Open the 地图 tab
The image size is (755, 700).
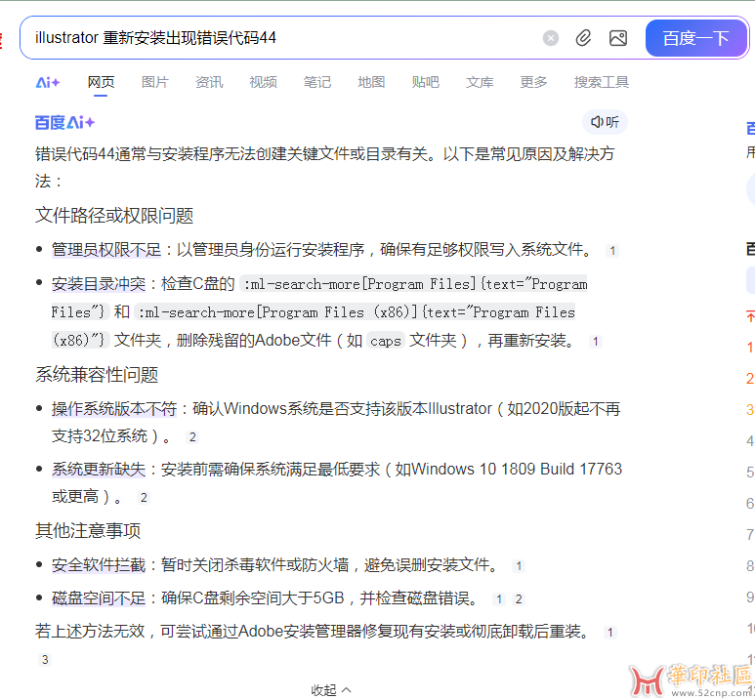371,82
